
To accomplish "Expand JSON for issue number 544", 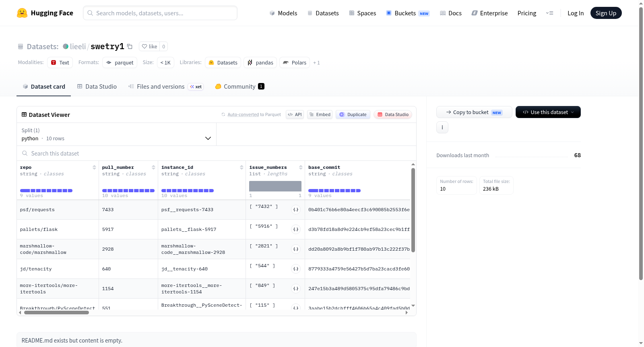I will click(296, 269).
